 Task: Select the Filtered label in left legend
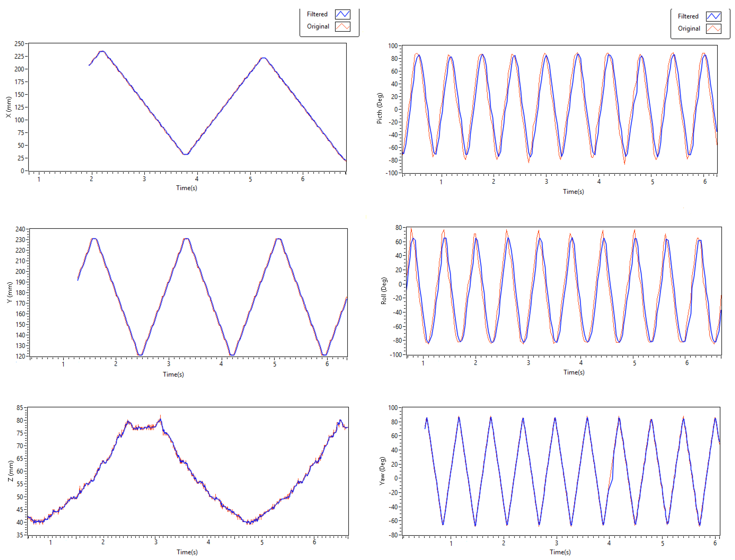(x=317, y=14)
